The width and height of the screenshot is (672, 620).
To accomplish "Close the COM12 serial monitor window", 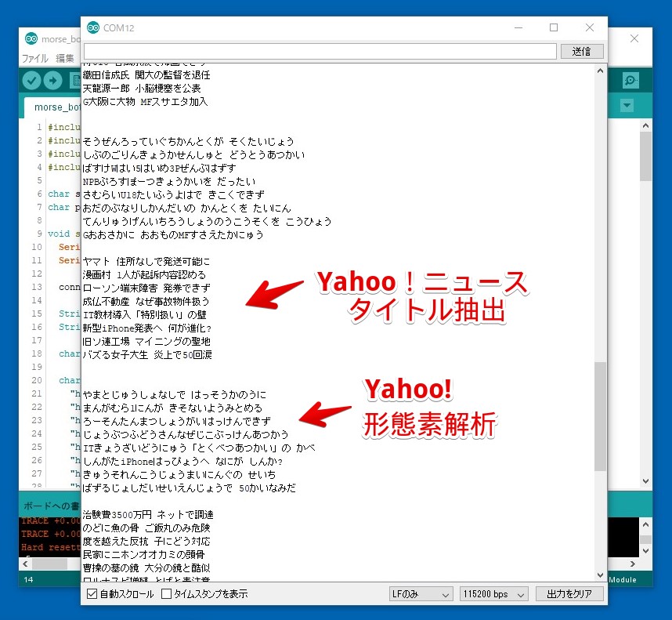I will (x=590, y=28).
